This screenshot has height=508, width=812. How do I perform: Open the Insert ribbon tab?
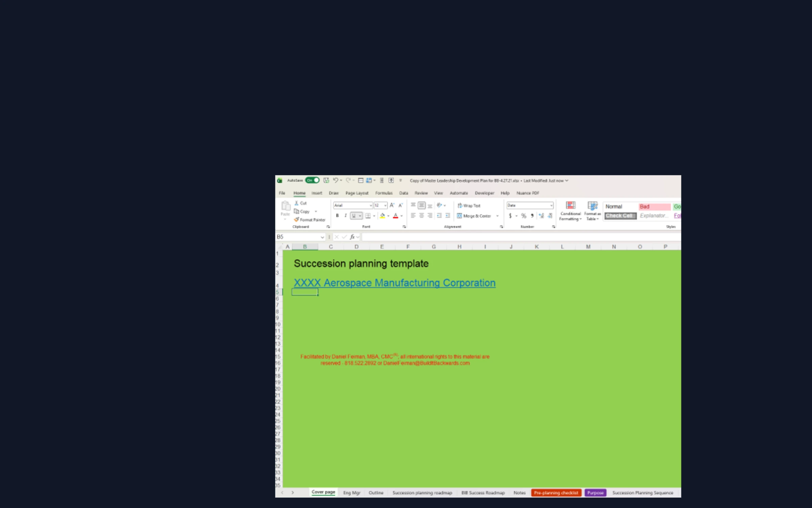(x=317, y=193)
